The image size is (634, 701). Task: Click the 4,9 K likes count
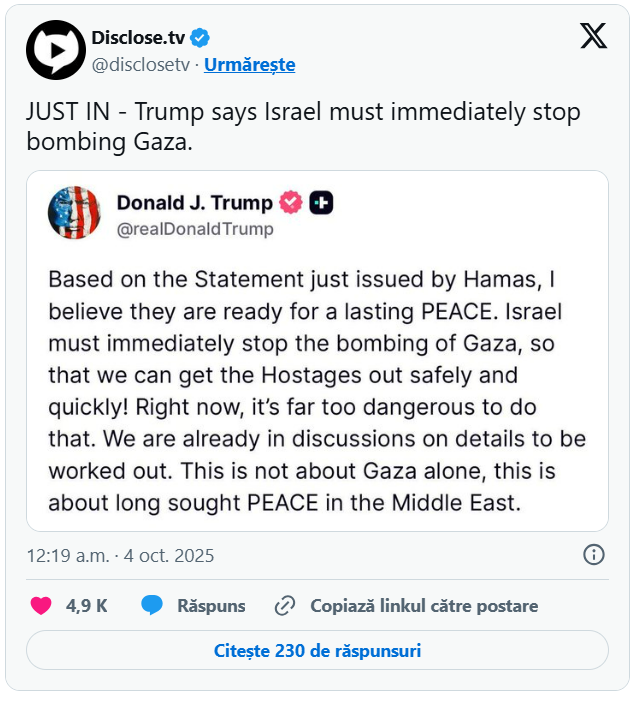[x=87, y=605]
